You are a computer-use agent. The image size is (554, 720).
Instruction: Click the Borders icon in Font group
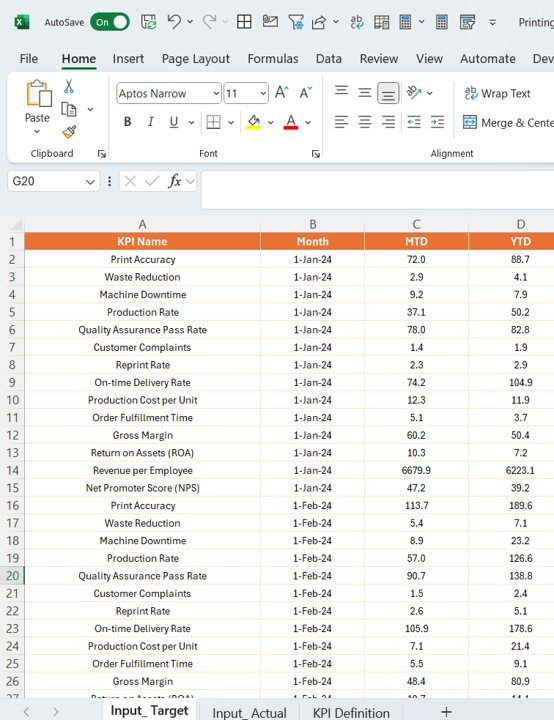214,122
